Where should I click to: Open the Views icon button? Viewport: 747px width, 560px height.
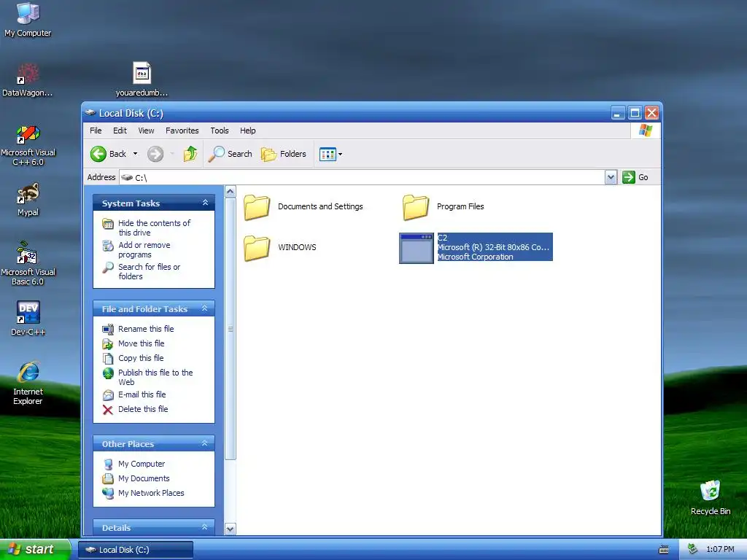[328, 154]
